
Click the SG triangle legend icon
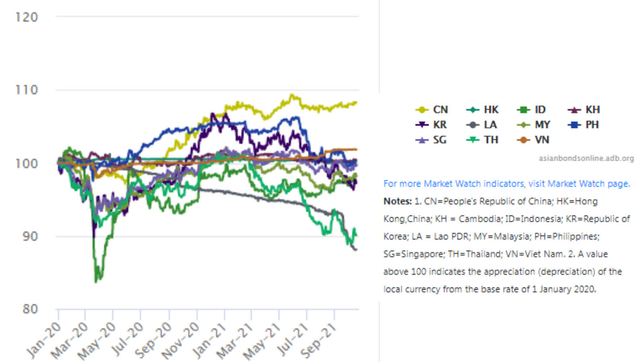(x=422, y=140)
